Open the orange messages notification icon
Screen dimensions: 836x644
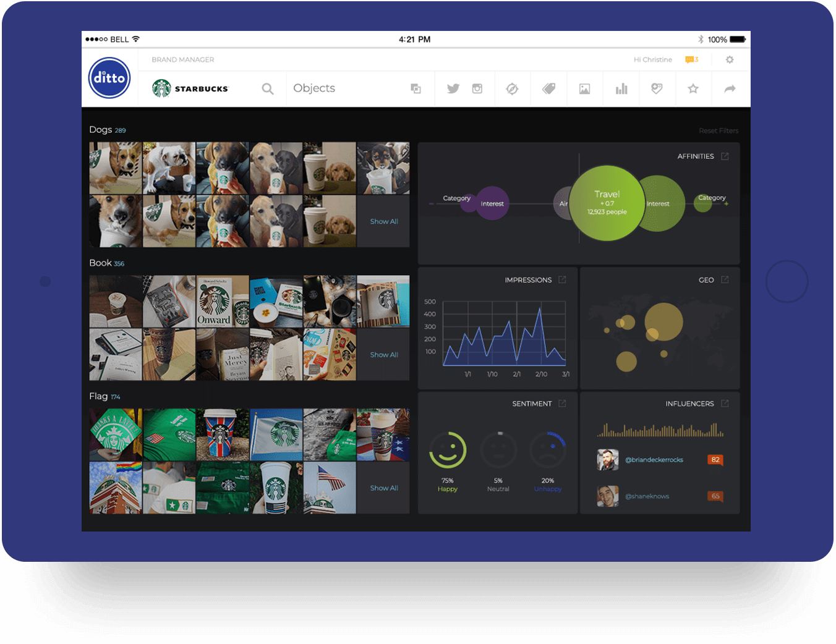click(x=691, y=60)
